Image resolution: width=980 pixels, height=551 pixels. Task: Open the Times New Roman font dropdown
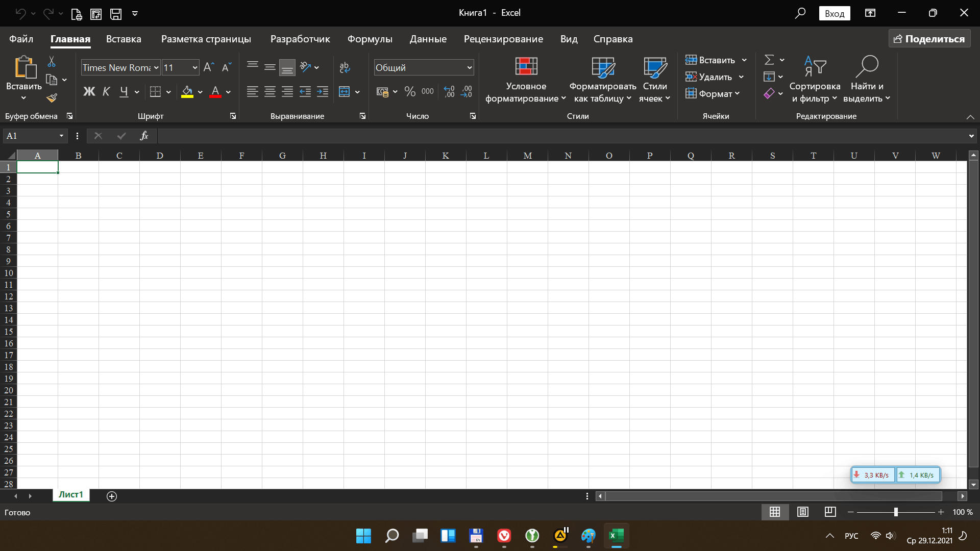point(156,68)
